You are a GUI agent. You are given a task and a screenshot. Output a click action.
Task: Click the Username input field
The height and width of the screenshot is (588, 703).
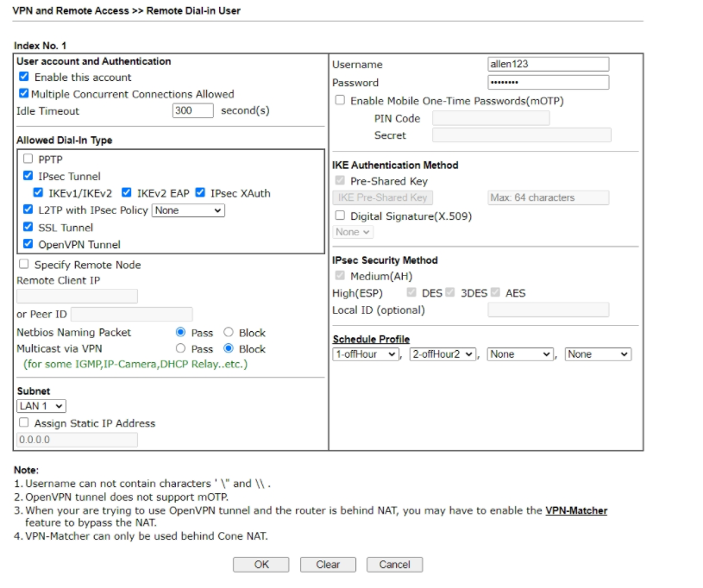coord(548,65)
